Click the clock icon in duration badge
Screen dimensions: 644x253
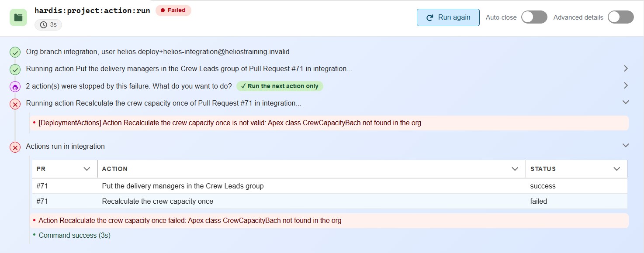(x=43, y=25)
